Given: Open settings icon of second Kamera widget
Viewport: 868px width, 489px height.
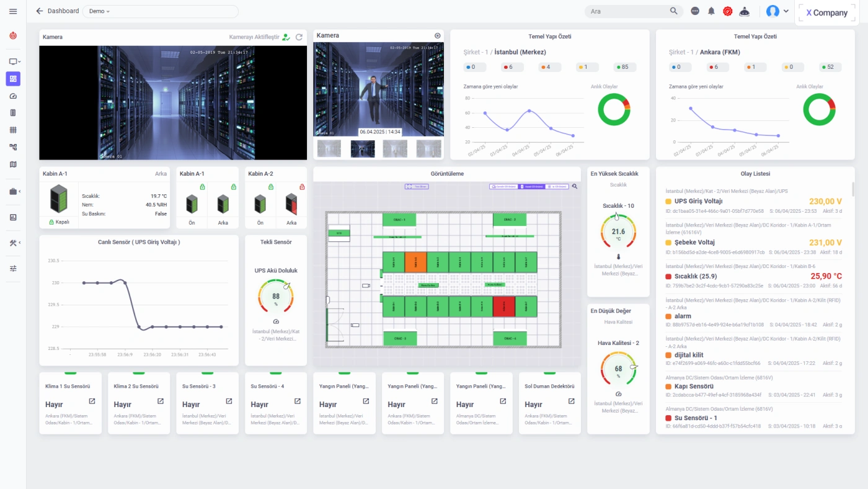Looking at the screenshot, I should click(x=438, y=36).
